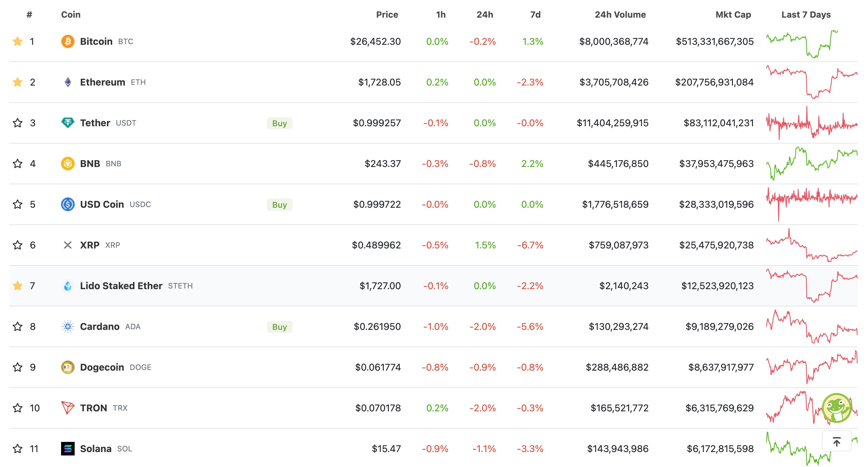The height and width of the screenshot is (467, 868).
Task: Open the Dogecoin coin page
Action: 102,367
